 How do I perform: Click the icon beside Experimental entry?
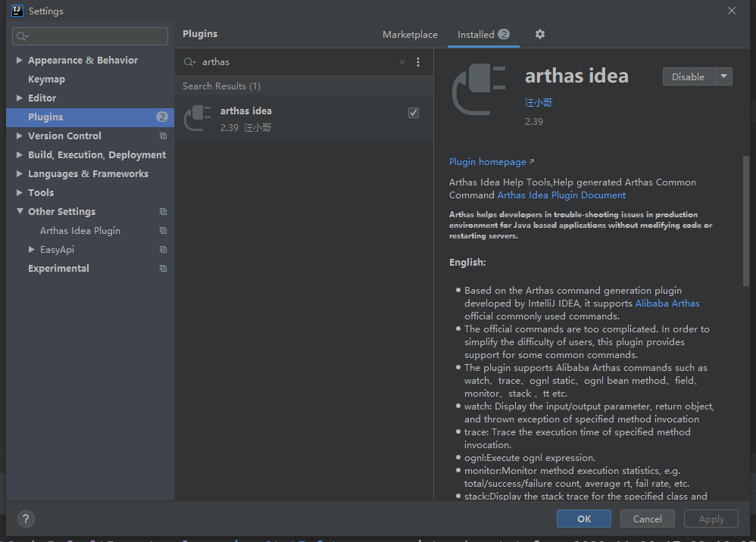[x=163, y=268]
